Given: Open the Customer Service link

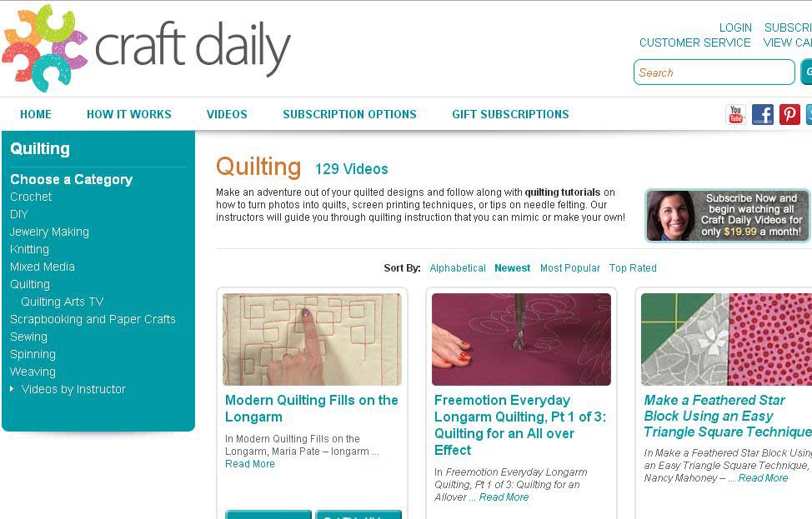Looking at the screenshot, I should pyautogui.click(x=695, y=43).
